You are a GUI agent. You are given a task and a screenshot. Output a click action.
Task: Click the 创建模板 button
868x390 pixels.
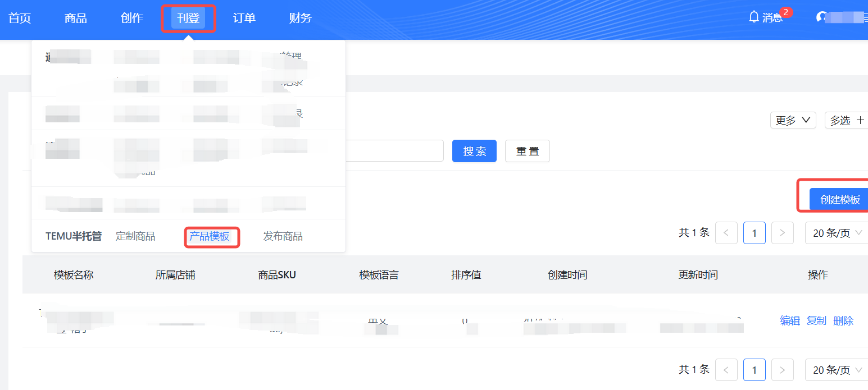[x=839, y=199]
